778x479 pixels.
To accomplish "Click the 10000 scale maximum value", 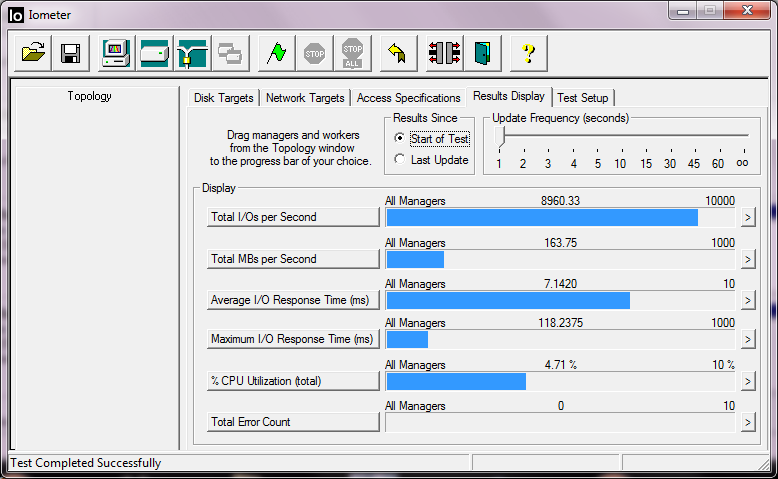I will [x=720, y=201].
